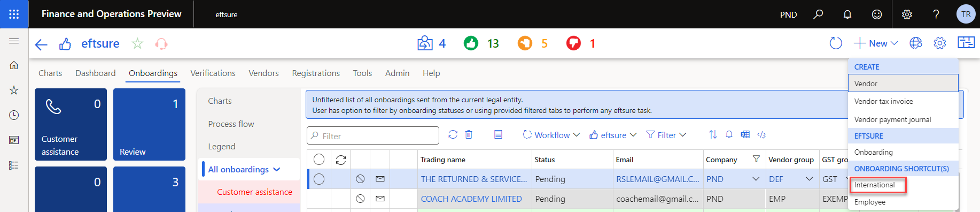Open THE RETURNED & SERVICE trading name link
Screen dimensions: 980x212
(x=473, y=179)
